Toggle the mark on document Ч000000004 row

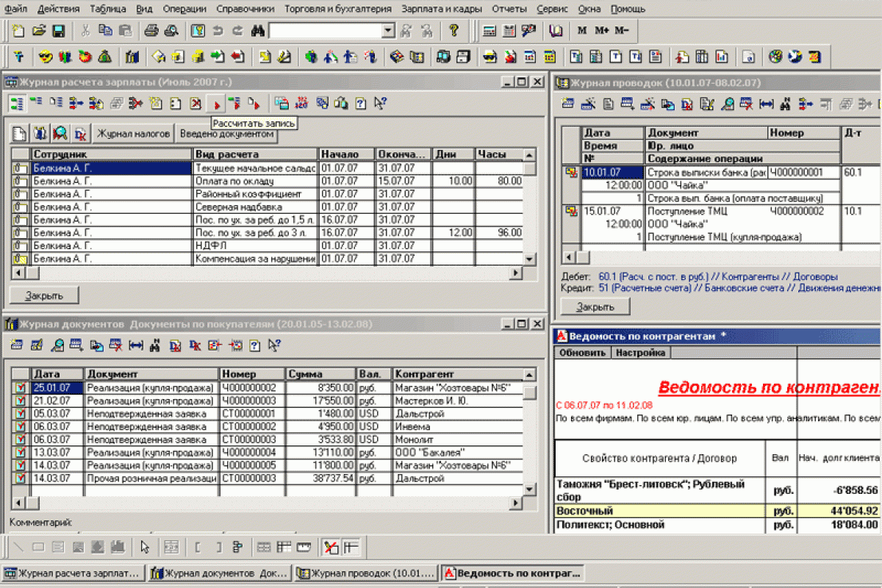21,452
